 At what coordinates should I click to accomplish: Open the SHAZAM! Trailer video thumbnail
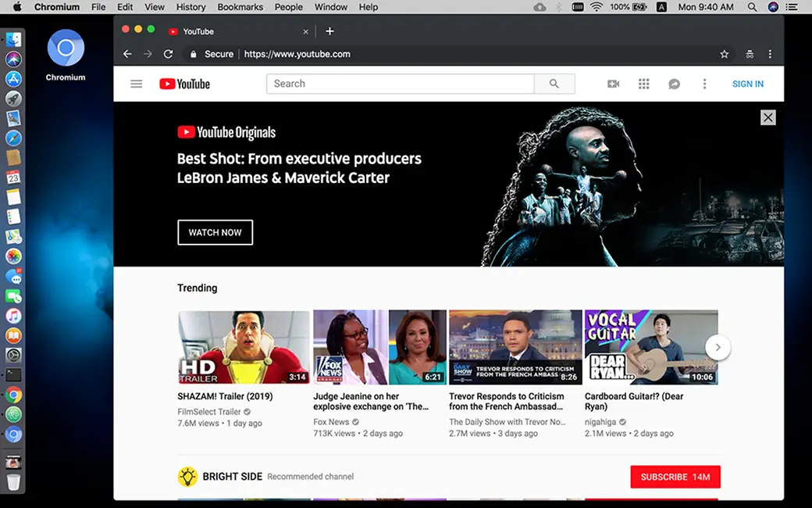[244, 346]
